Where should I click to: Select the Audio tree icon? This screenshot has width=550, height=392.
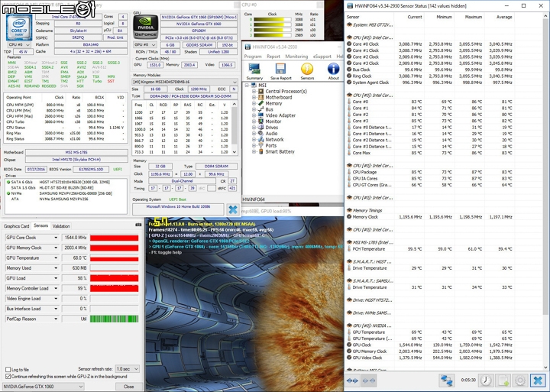coord(260,133)
